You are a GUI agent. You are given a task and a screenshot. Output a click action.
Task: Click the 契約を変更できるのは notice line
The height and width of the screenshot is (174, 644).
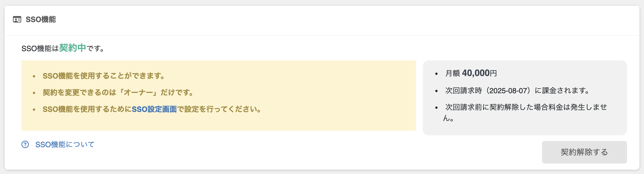tap(79, 93)
